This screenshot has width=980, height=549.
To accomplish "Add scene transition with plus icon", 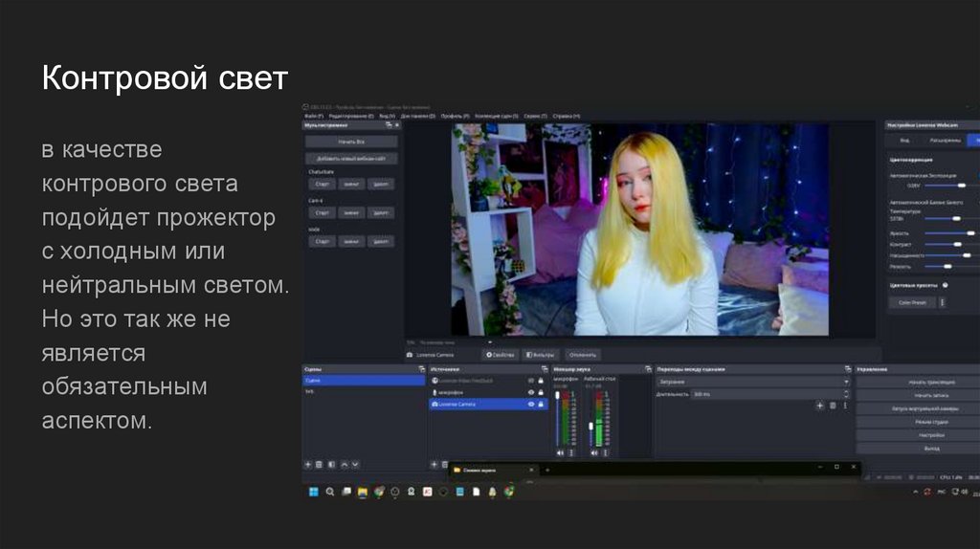I will tap(819, 406).
